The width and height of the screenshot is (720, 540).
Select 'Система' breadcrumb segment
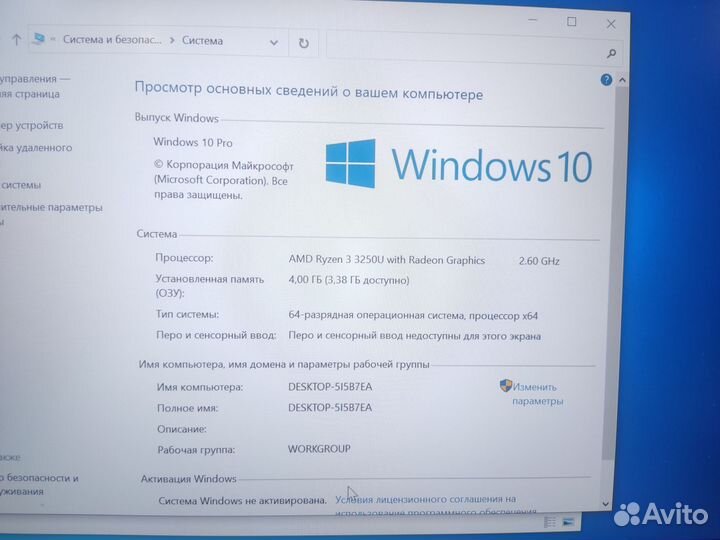(x=202, y=41)
